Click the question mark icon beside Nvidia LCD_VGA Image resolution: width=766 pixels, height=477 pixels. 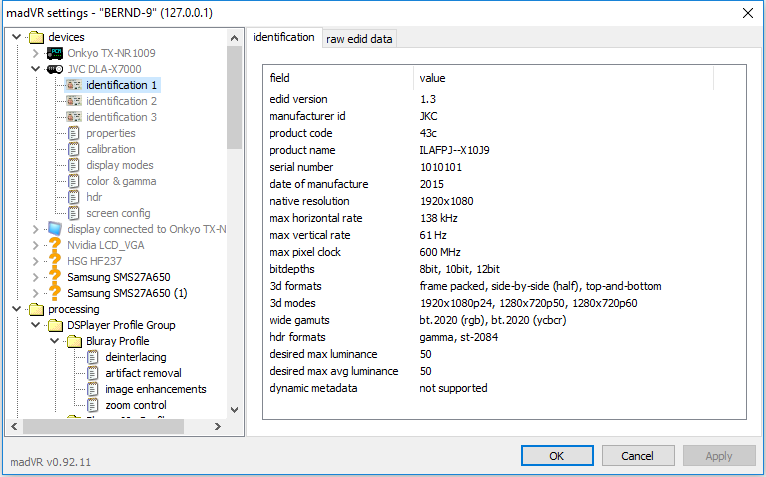[55, 244]
